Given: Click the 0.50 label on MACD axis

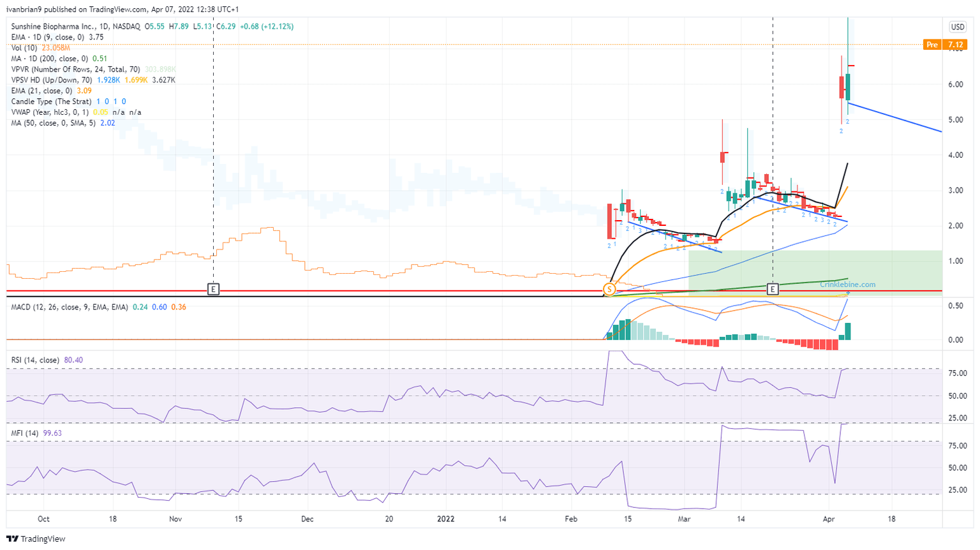Looking at the screenshot, I should pos(955,306).
